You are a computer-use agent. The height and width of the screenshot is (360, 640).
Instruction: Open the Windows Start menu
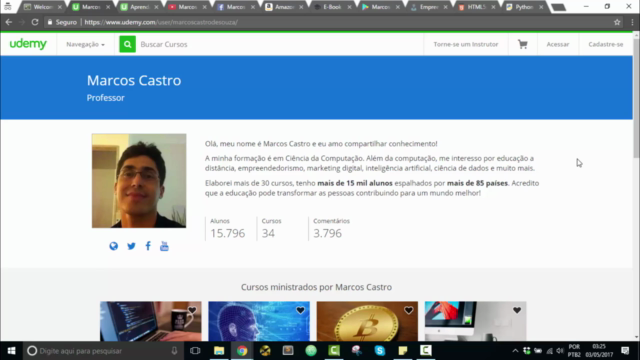point(11,351)
